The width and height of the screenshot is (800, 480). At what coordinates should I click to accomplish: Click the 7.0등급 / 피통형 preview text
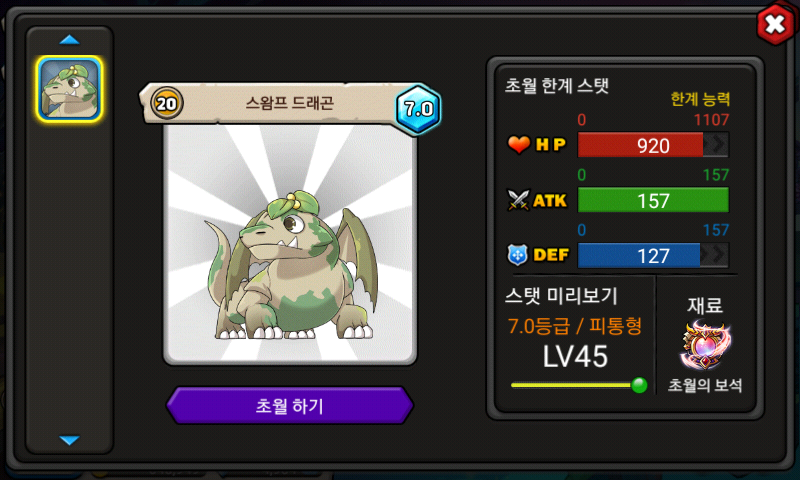pos(574,326)
